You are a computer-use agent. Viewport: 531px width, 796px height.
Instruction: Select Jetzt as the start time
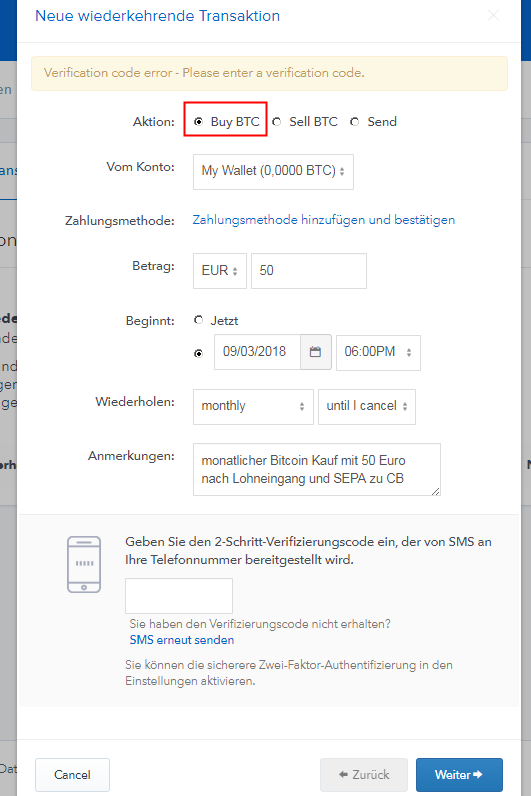(198, 320)
